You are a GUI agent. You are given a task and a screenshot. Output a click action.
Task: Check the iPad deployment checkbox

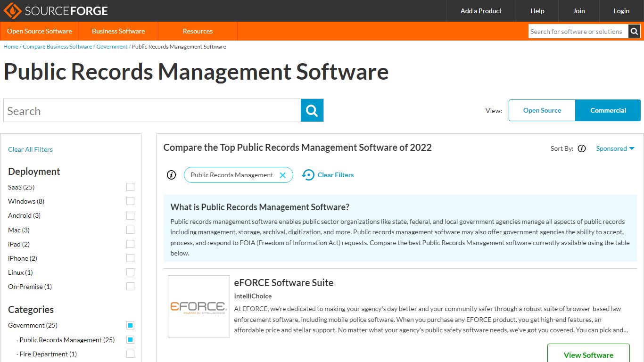click(130, 244)
